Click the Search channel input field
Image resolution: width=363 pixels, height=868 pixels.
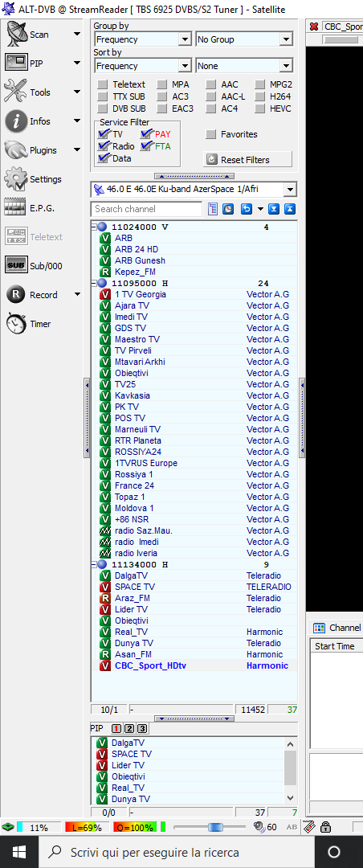(147, 209)
